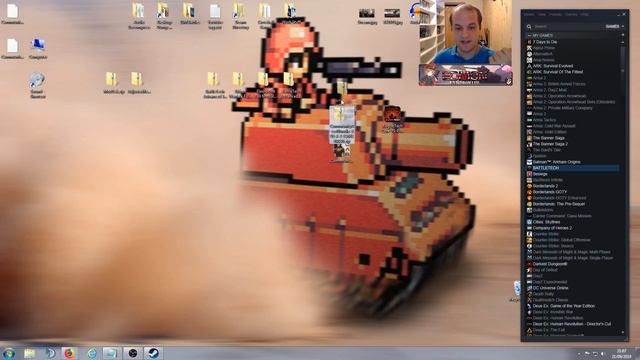Image resolution: width=640 pixels, height=360 pixels.
Task: Open the Help menu in Steam window
Action: coord(584,14)
